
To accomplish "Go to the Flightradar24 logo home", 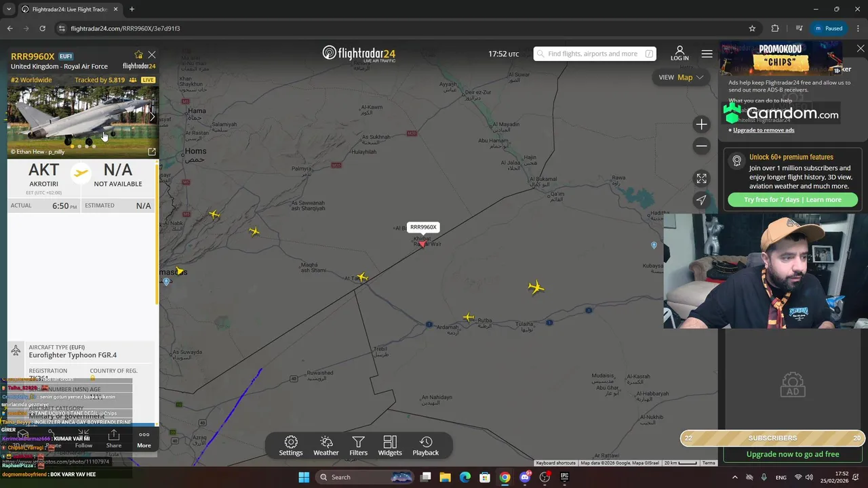I will coord(359,54).
